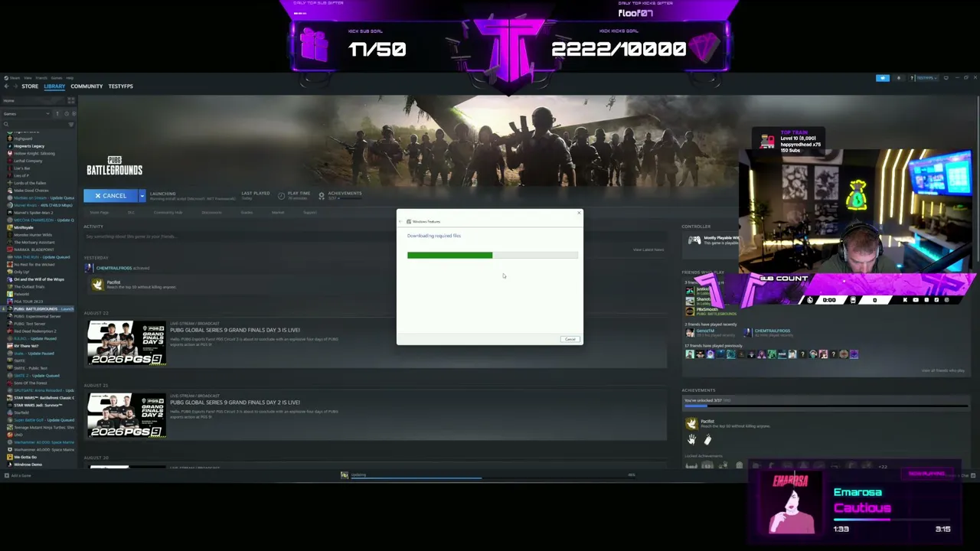Image resolution: width=980 pixels, height=551 pixels.
Task: Click GenozTM's avatar in friends panel
Action: (x=690, y=333)
